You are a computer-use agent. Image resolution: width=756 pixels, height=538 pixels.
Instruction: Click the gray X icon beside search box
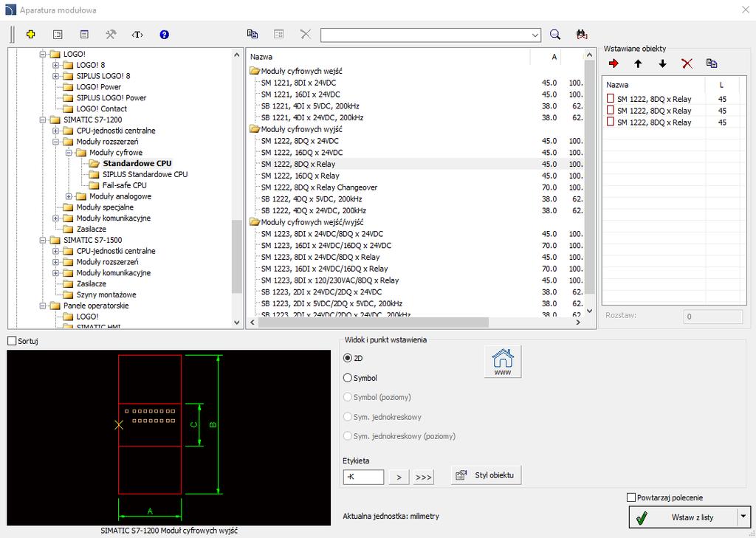point(305,34)
